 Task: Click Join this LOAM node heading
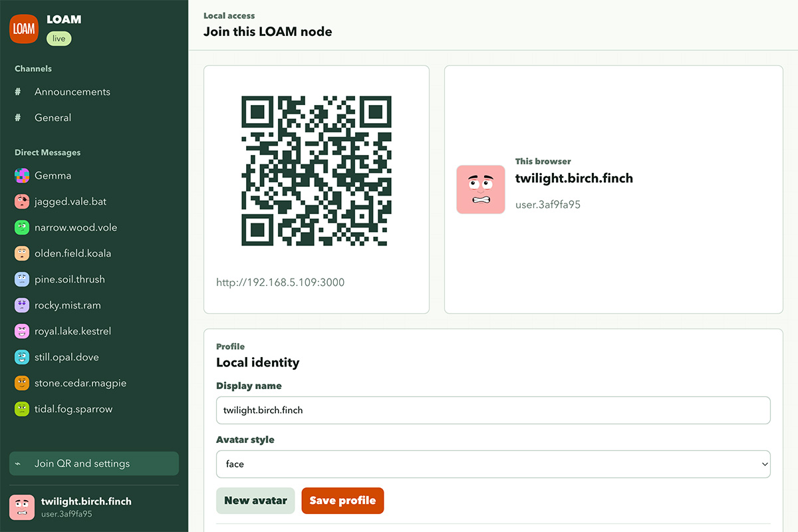268,31
